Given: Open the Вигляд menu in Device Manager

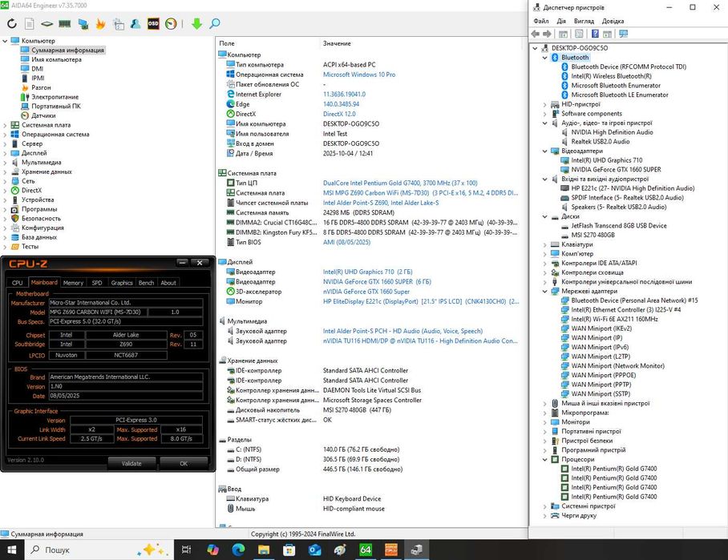Looking at the screenshot, I should click(584, 21).
